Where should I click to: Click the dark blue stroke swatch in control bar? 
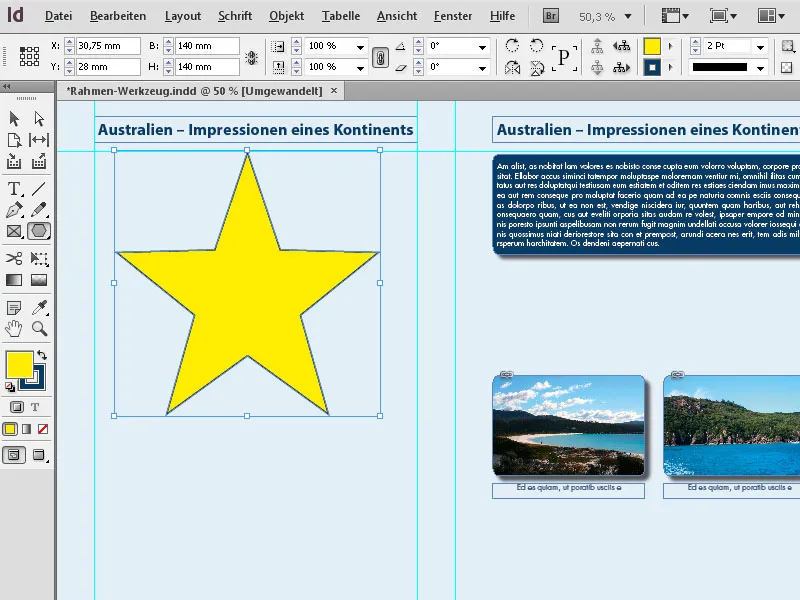(652, 67)
